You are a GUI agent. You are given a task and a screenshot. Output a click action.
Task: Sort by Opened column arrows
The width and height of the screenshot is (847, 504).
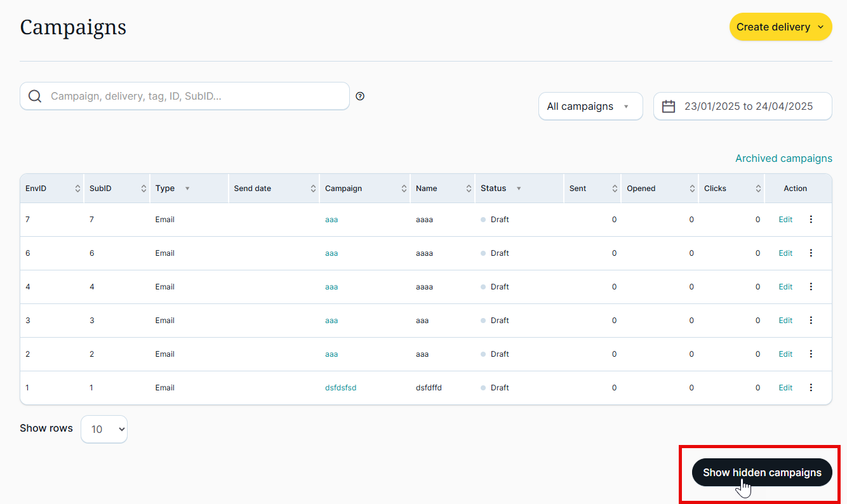point(692,189)
